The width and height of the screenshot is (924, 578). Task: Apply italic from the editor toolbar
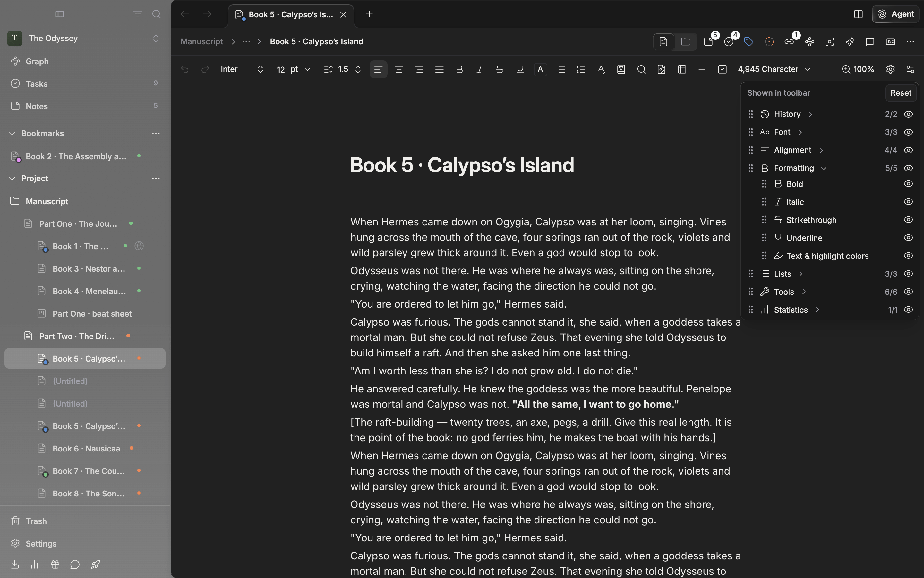click(480, 69)
